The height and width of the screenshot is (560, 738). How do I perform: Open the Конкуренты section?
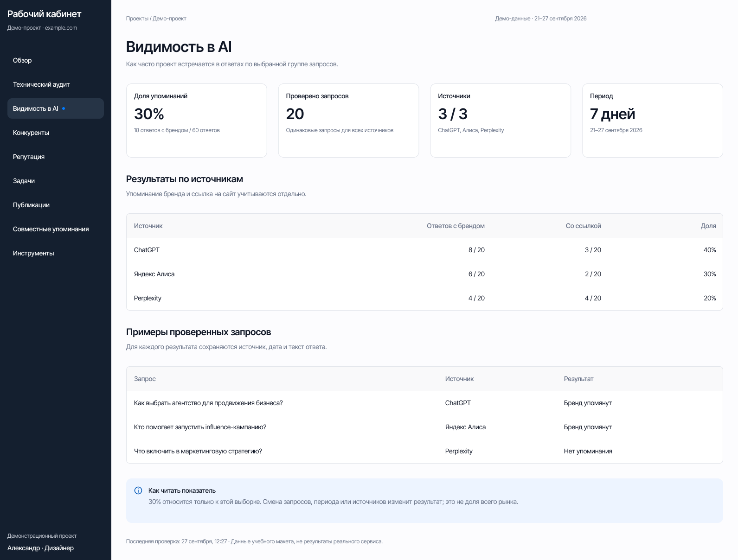[x=56, y=133]
